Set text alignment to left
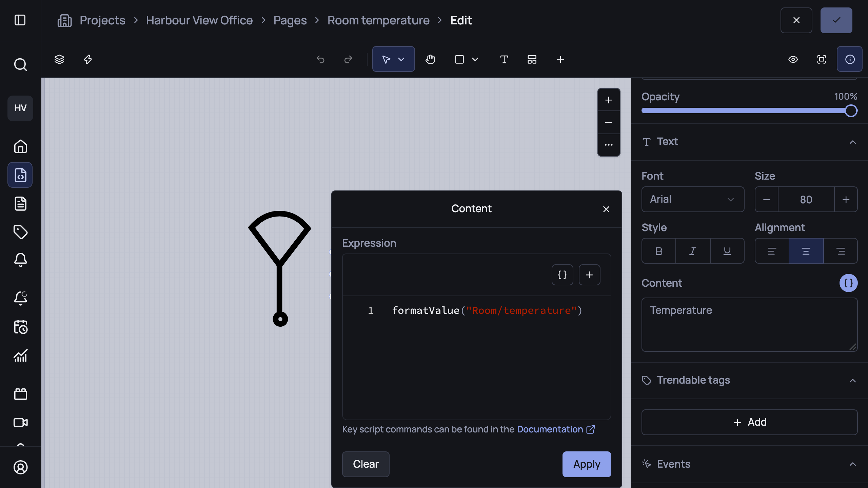 [772, 251]
